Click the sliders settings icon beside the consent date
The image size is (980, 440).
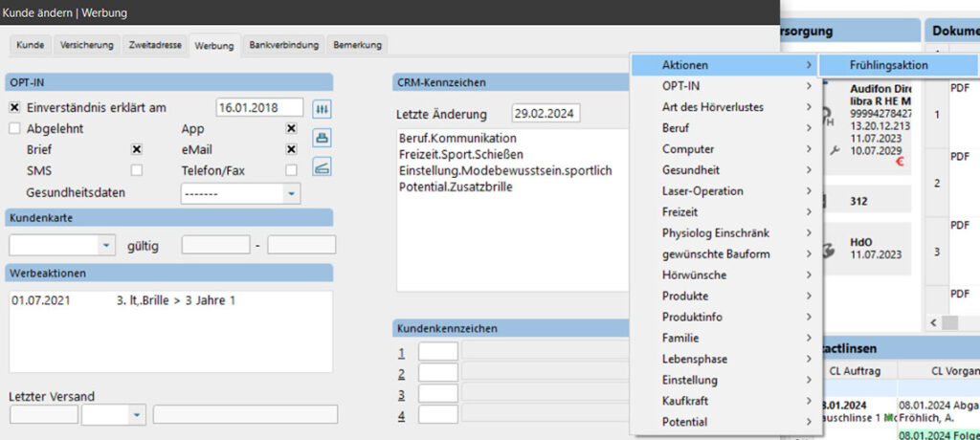[x=322, y=108]
